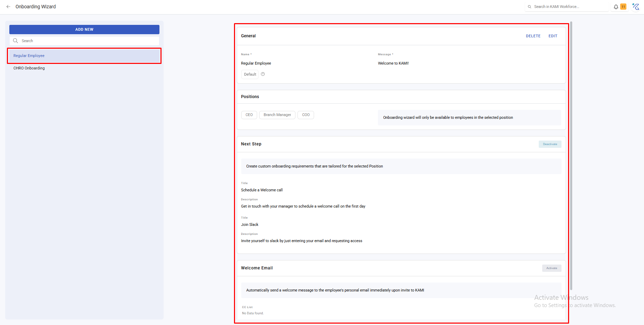The image size is (644, 325).
Task: Edit the General section
Action: click(553, 36)
